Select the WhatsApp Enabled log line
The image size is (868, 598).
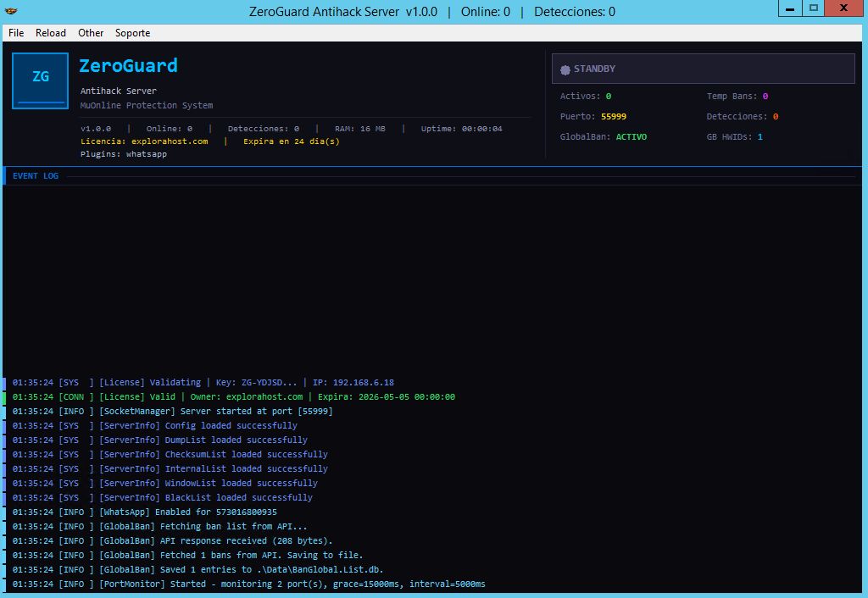click(187, 512)
